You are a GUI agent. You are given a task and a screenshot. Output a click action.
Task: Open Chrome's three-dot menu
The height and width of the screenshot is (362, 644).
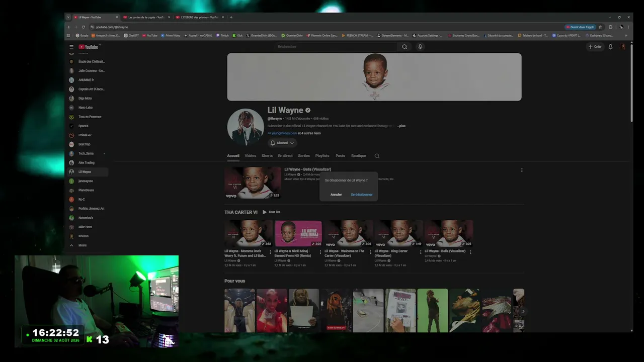point(628,27)
